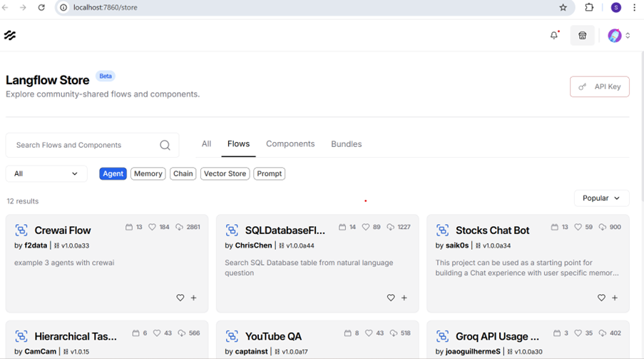Click the search magnifier icon
The width and height of the screenshot is (644, 359).
click(165, 145)
